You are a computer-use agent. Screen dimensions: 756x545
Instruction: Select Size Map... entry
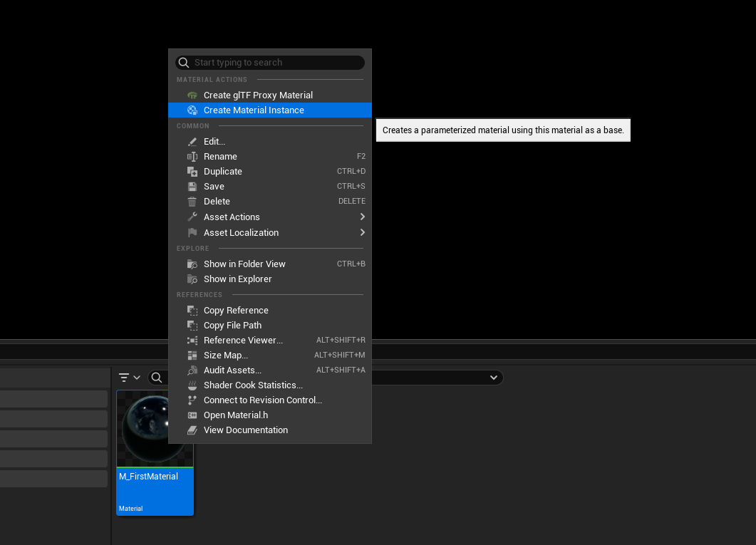point(270,355)
